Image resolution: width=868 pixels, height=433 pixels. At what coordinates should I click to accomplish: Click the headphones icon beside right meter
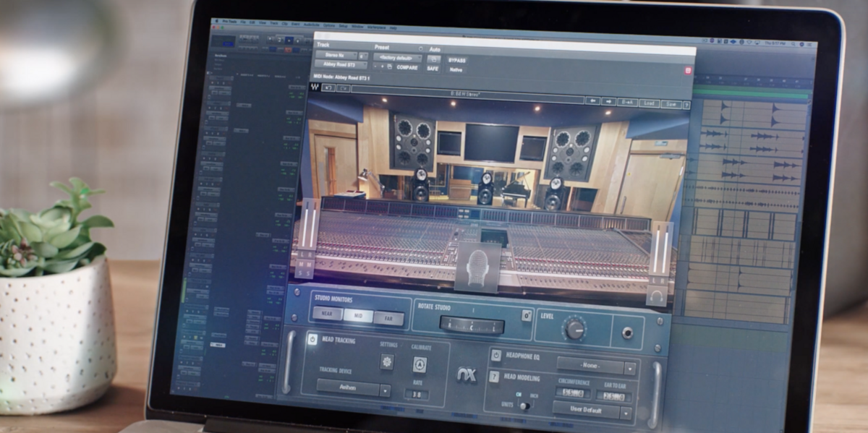(x=657, y=296)
